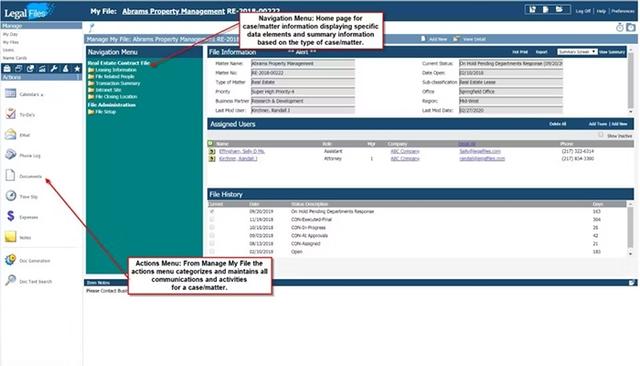
Task: Open the Email action
Action: [x=18, y=135]
